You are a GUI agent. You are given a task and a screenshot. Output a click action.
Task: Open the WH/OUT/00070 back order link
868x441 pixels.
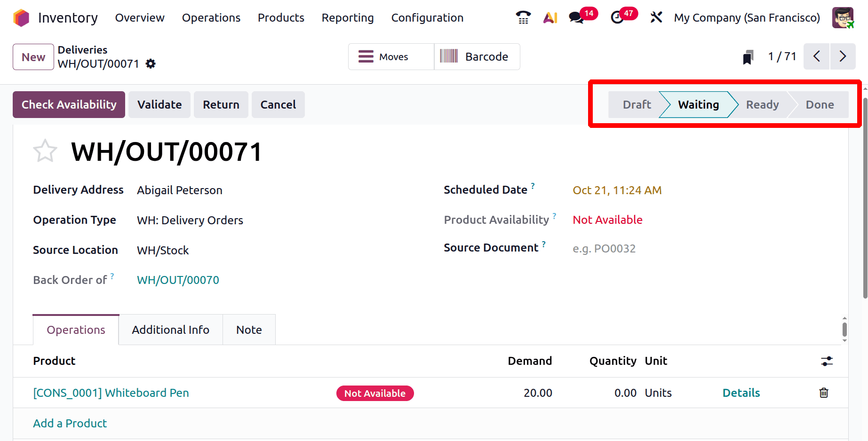[x=178, y=280]
